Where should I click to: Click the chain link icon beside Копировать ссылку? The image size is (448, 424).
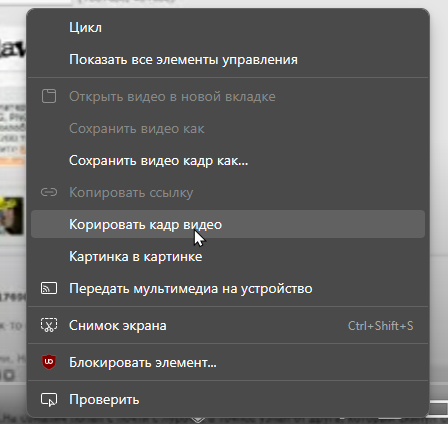pos(49,192)
